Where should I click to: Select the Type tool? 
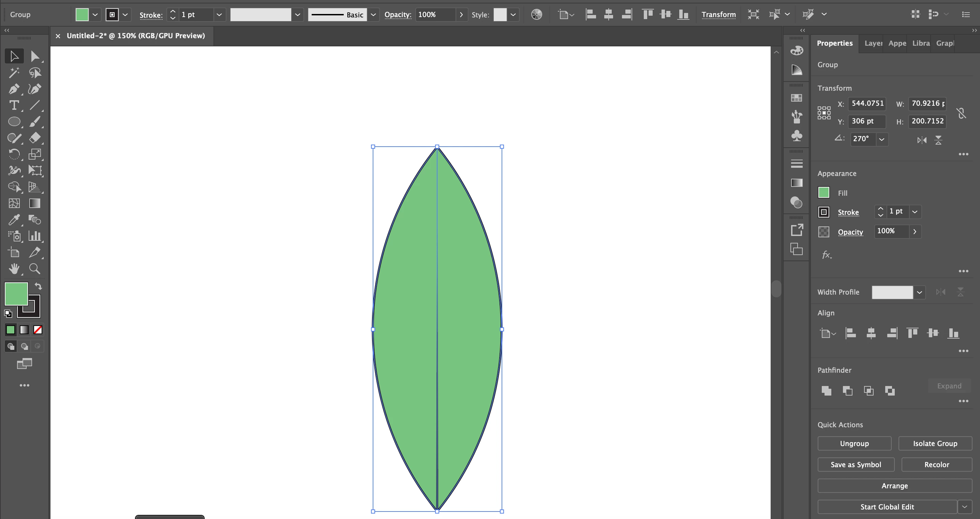click(x=14, y=105)
